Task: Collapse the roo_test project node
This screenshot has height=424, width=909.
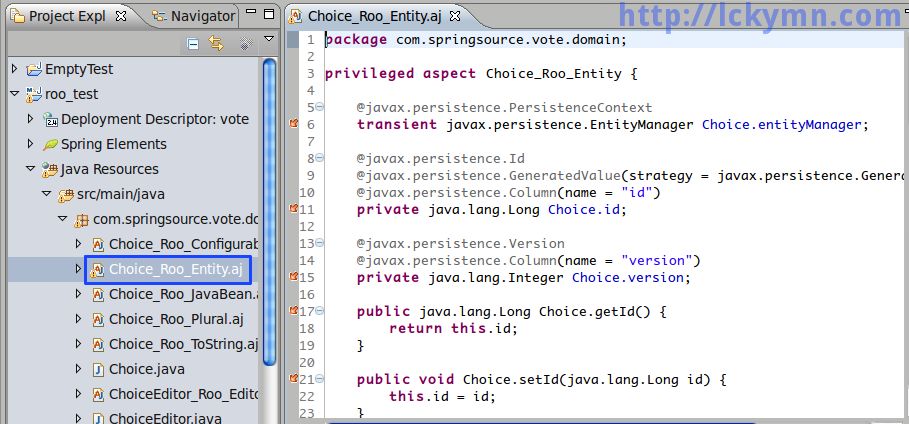Action: click(x=15, y=94)
